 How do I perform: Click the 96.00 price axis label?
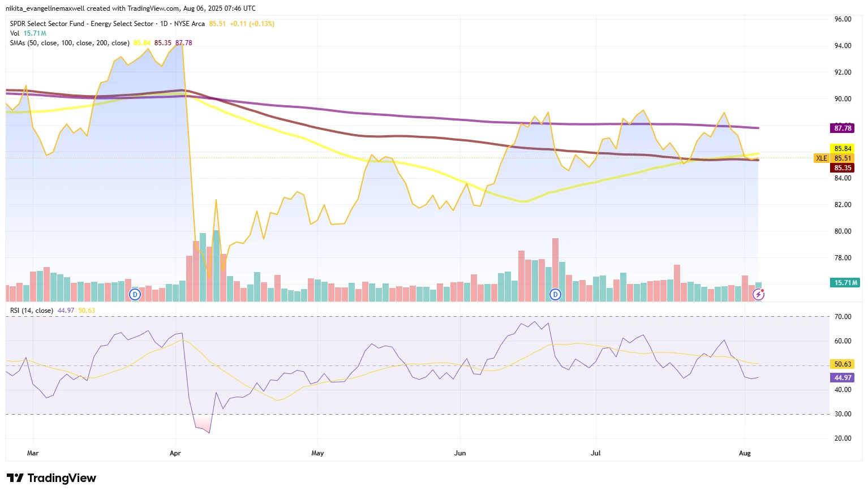pos(843,19)
